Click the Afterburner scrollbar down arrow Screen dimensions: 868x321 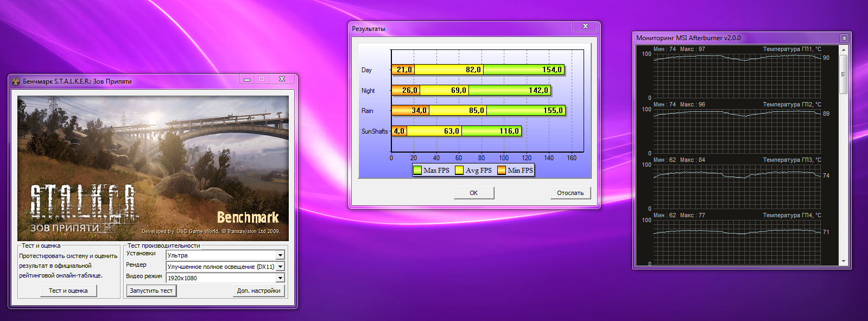(843, 262)
